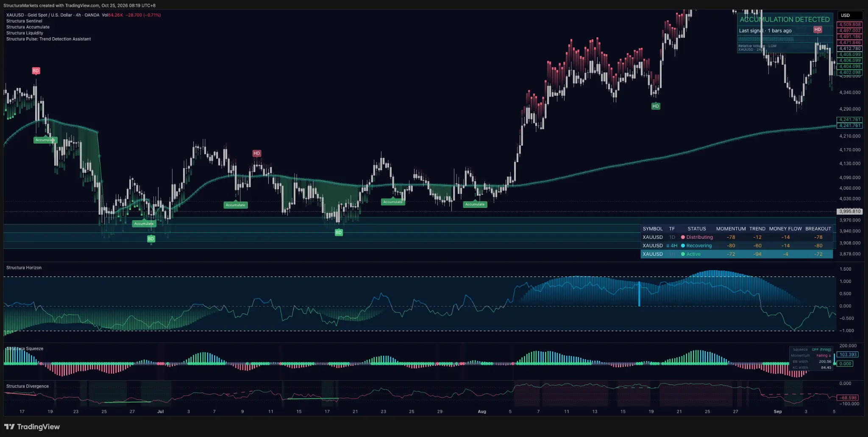Viewport: 868px width, 437px height.
Task: Click the OFF (firing) squeeze status
Action: click(821, 350)
